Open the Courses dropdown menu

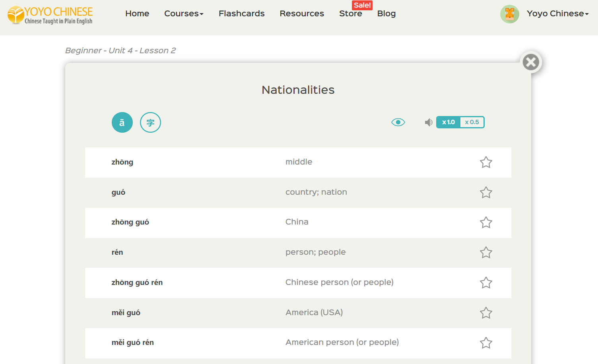point(184,14)
